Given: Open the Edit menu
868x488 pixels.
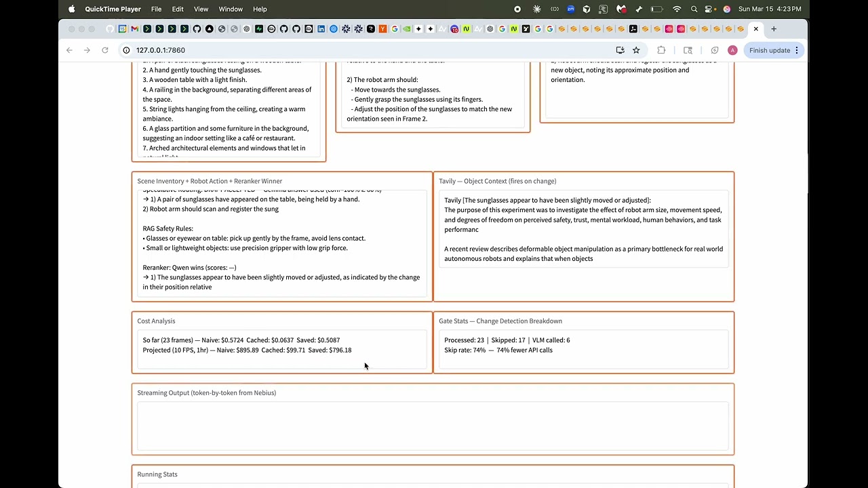Looking at the screenshot, I should tap(178, 9).
